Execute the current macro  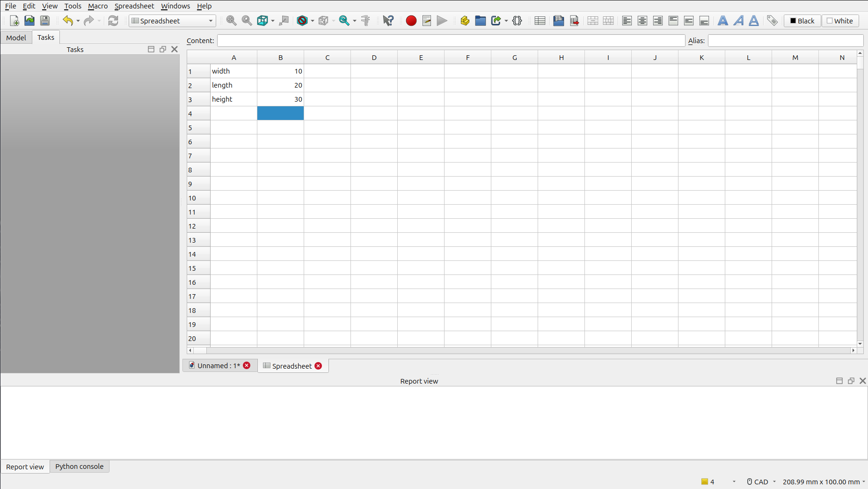point(441,21)
